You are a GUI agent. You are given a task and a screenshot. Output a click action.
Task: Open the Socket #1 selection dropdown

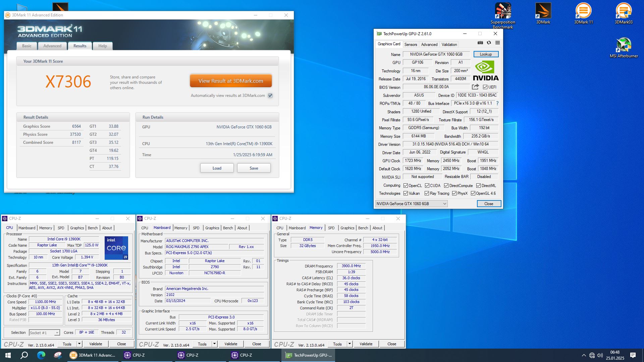tap(44, 333)
